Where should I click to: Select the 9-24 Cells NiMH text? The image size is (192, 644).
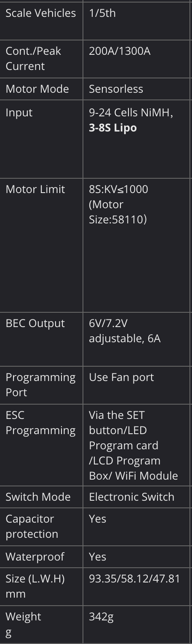tap(131, 113)
